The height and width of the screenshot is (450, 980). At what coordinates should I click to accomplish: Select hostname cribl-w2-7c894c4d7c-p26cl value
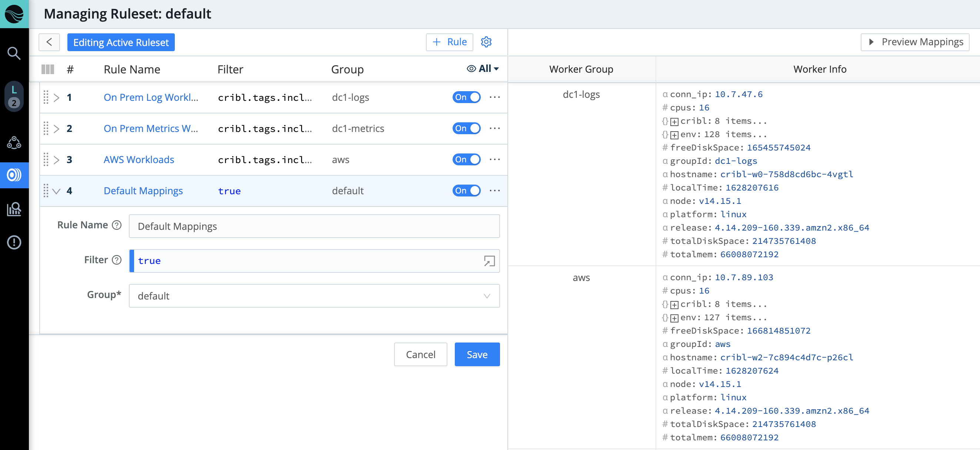tap(787, 357)
